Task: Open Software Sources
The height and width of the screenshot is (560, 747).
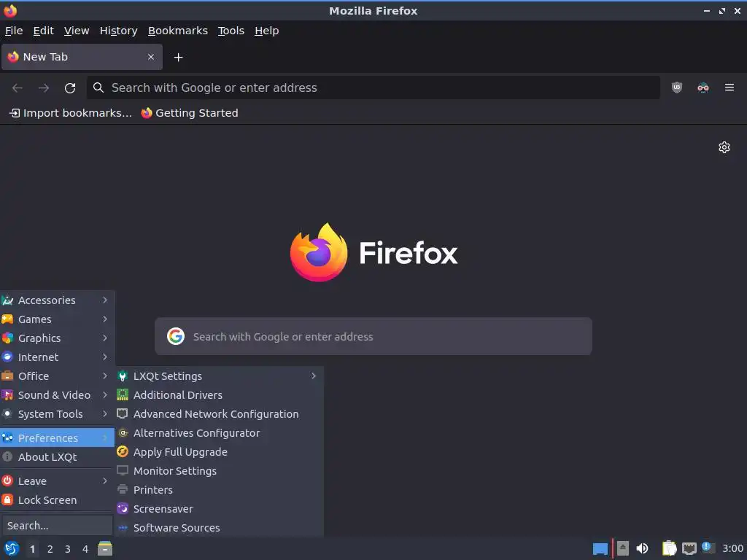Action: [x=219, y=528]
